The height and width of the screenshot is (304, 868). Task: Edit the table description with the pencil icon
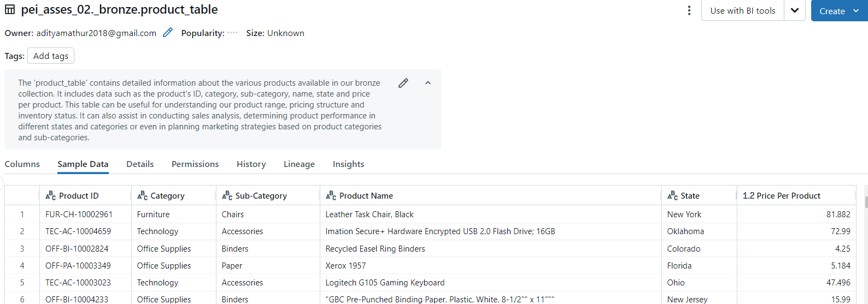tap(403, 83)
